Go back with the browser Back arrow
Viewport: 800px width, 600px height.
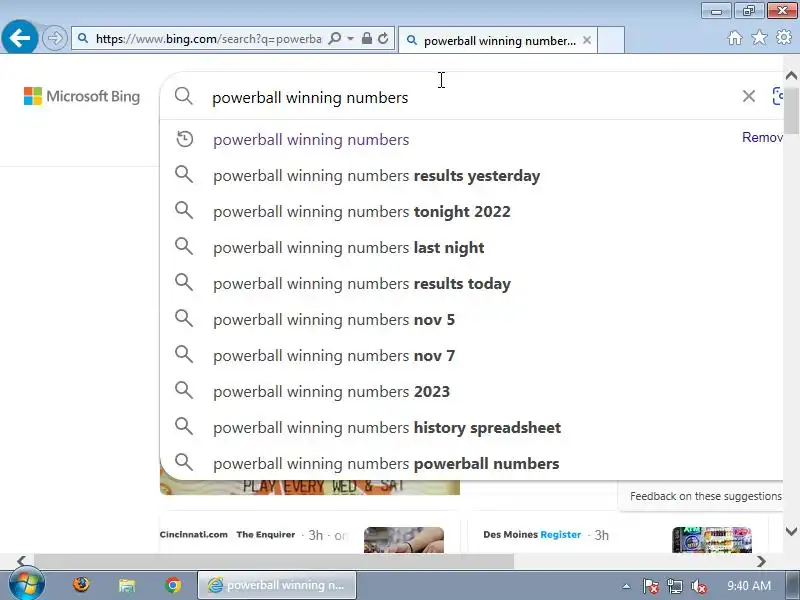[19, 37]
